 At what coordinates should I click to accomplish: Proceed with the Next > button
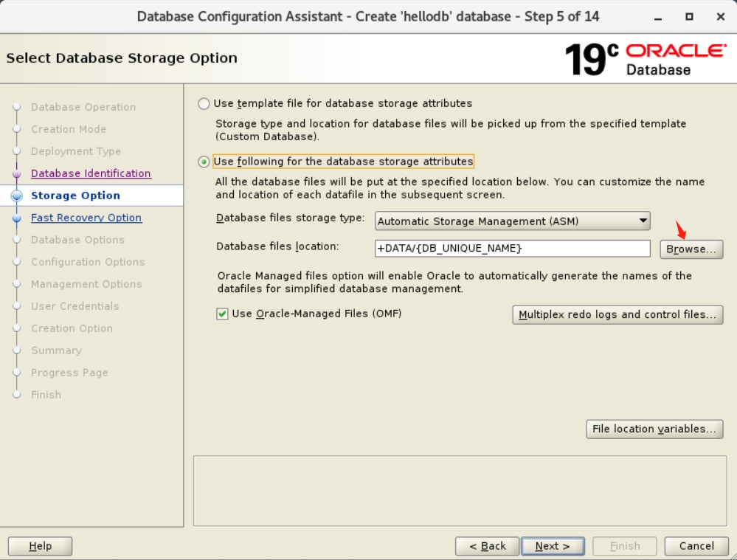coord(553,546)
